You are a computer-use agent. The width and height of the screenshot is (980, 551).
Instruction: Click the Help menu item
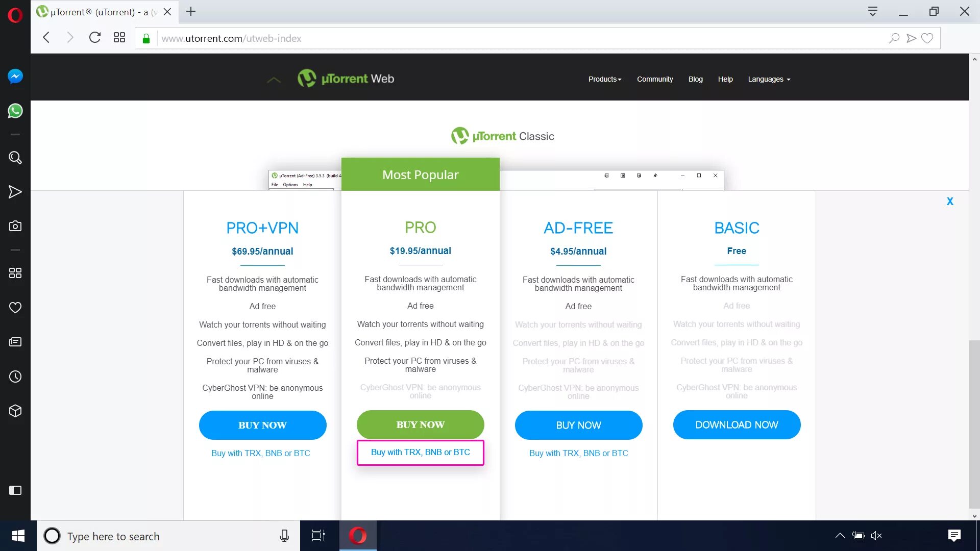tap(725, 79)
